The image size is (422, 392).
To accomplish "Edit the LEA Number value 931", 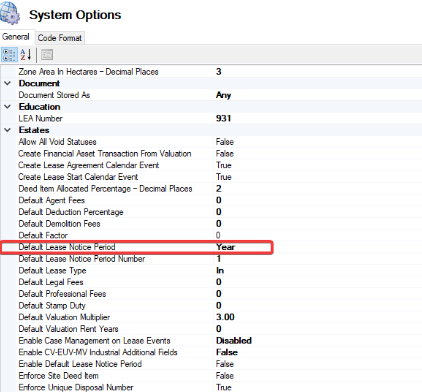I will (223, 118).
